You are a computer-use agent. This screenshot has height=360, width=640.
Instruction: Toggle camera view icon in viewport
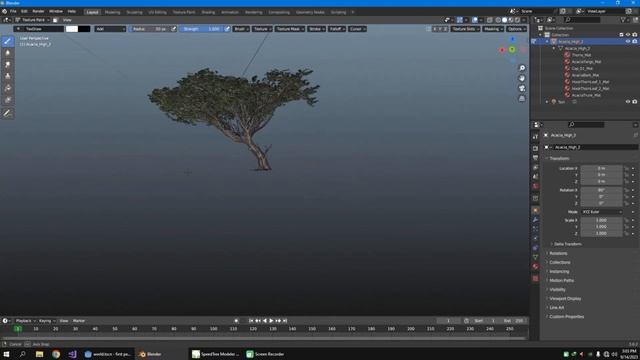pyautogui.click(x=522, y=88)
